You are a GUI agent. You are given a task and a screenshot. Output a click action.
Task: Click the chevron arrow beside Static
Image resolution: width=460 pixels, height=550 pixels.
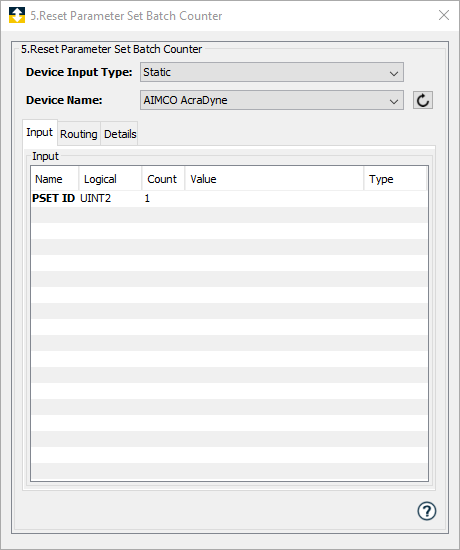[x=394, y=73]
